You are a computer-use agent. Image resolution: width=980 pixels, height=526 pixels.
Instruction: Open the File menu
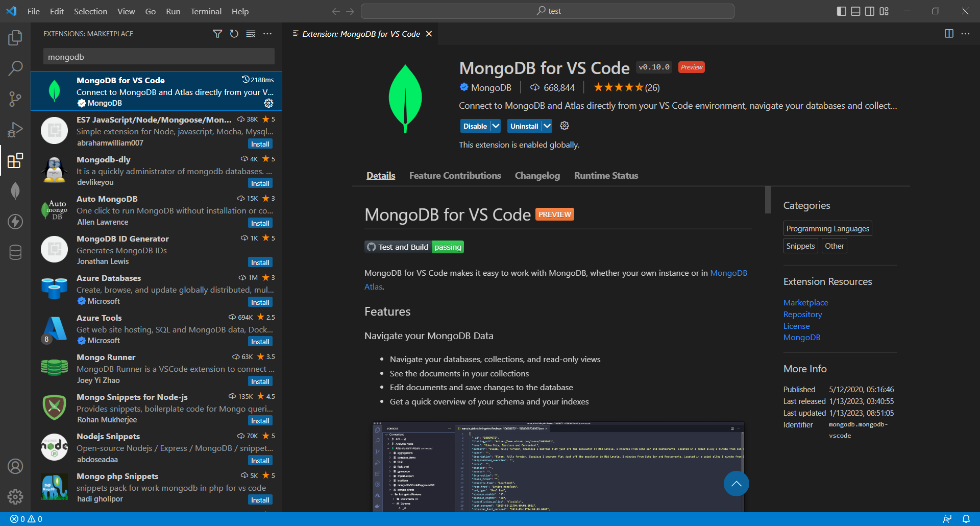34,11
